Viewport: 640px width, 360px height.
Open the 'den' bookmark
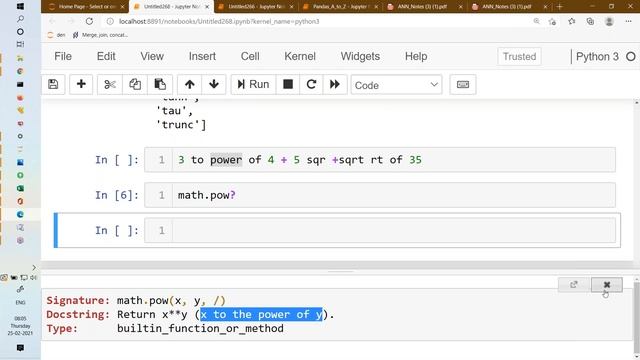click(57, 35)
